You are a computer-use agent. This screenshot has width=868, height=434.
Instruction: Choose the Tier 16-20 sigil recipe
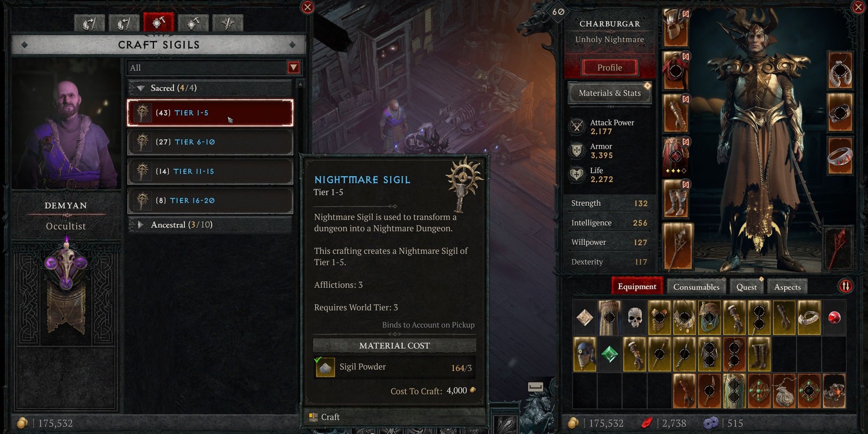click(x=210, y=201)
